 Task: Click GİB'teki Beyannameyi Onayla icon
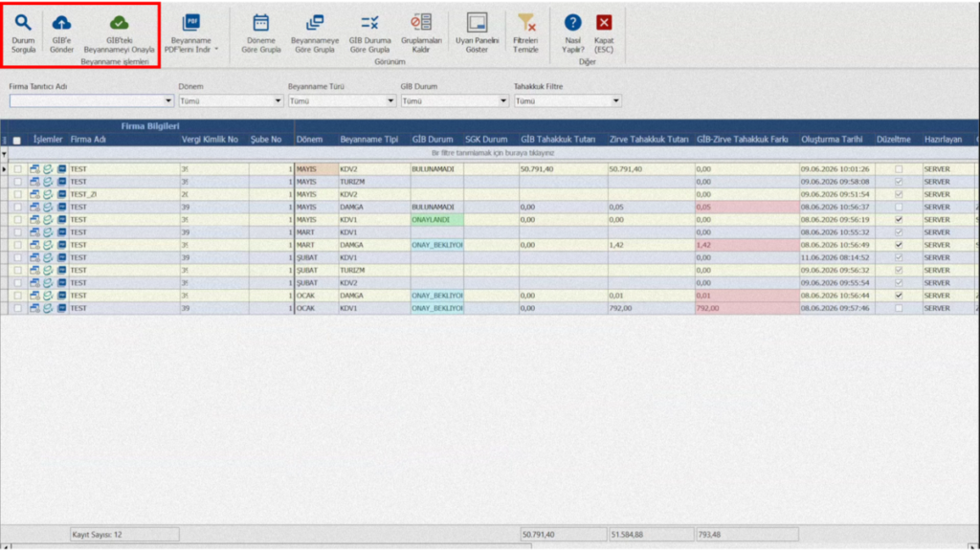tap(119, 23)
